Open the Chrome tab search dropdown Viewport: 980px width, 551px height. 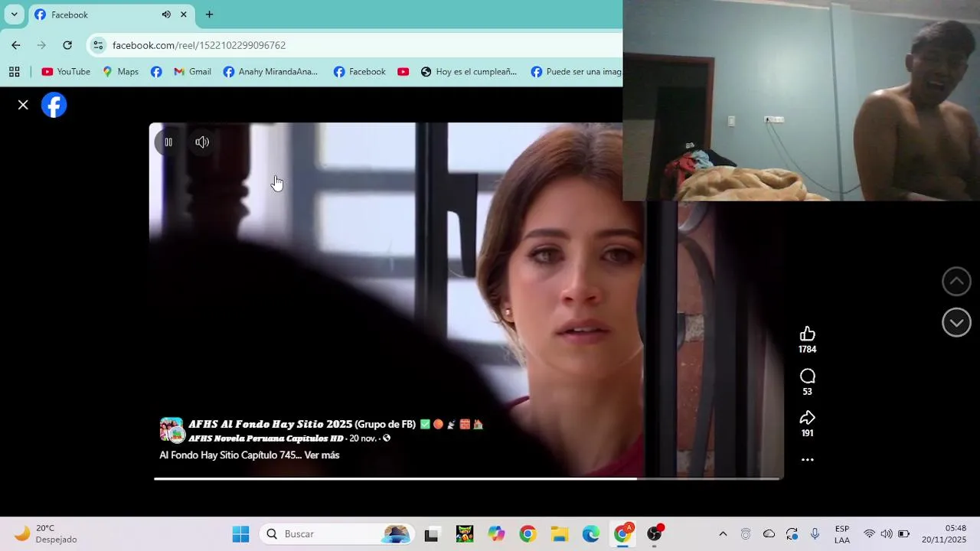[14, 15]
